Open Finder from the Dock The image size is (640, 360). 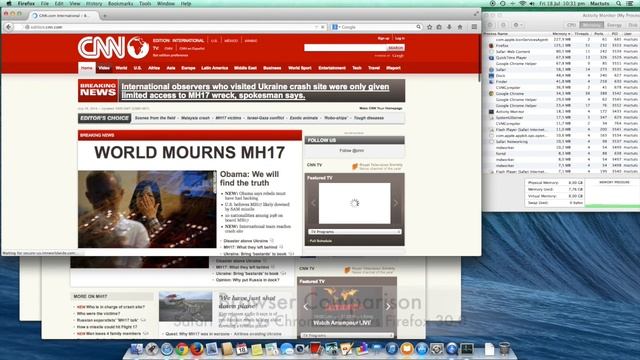point(137,349)
